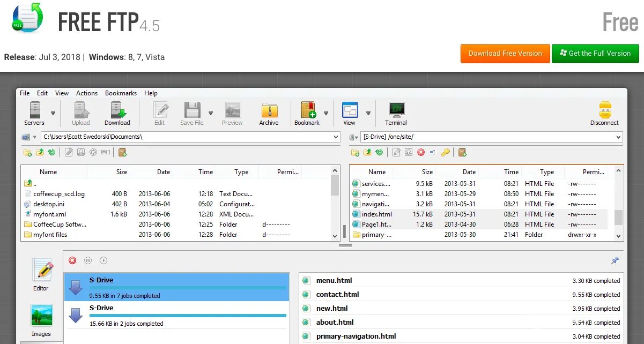Add bookmark icon in remote pane toolbar
The image size is (644, 344).
(462, 153)
